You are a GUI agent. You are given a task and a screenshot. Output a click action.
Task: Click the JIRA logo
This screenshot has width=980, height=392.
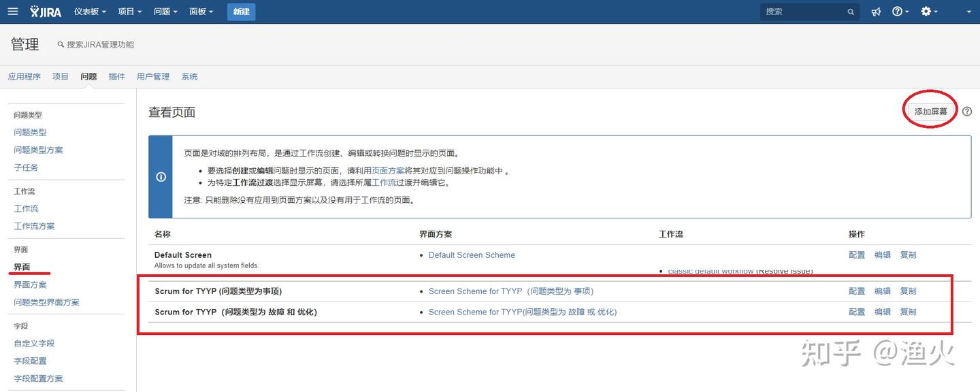coord(46,12)
